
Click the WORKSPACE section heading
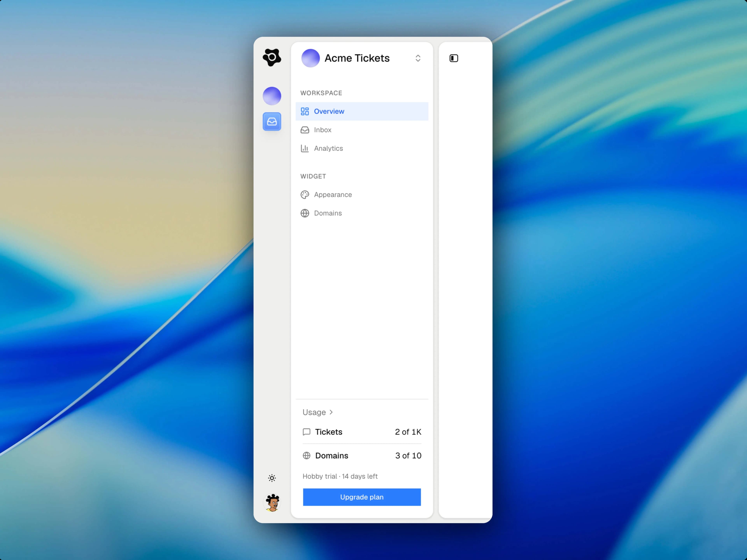(321, 93)
